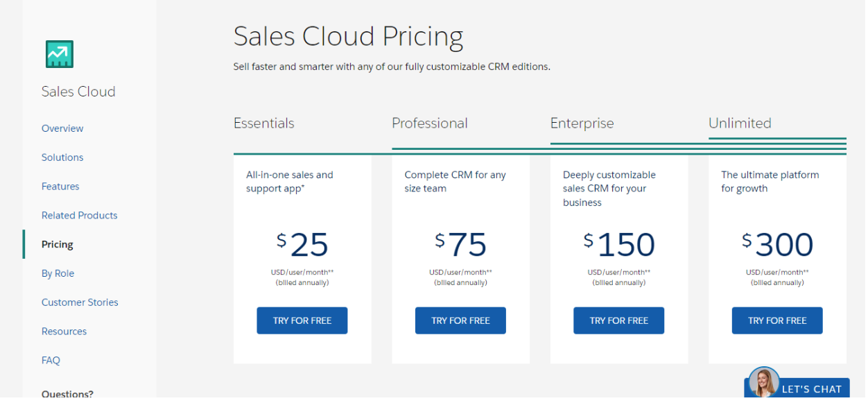
Task: Click the $300 price text
Action: [x=777, y=244]
